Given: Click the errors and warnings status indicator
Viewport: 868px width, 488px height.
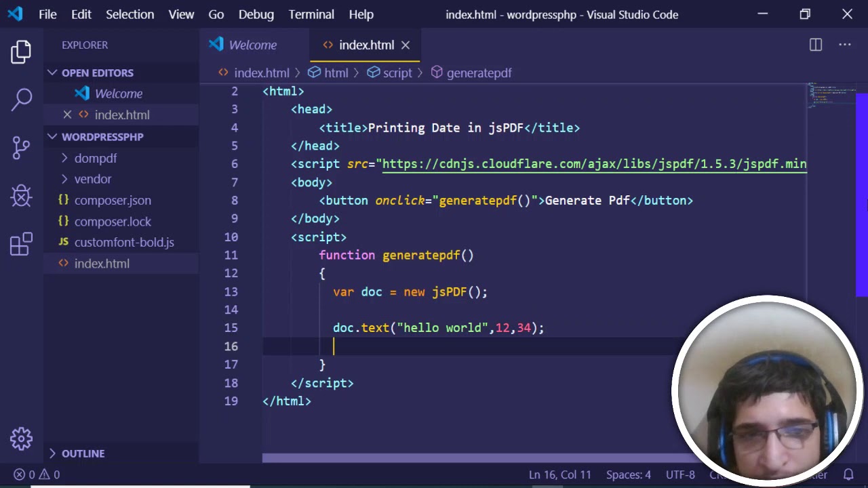Looking at the screenshot, I should [37, 474].
